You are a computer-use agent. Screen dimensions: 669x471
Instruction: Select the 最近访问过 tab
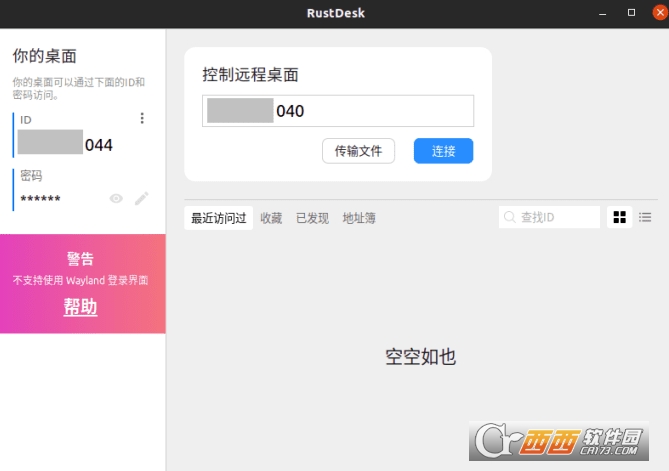[218, 218]
